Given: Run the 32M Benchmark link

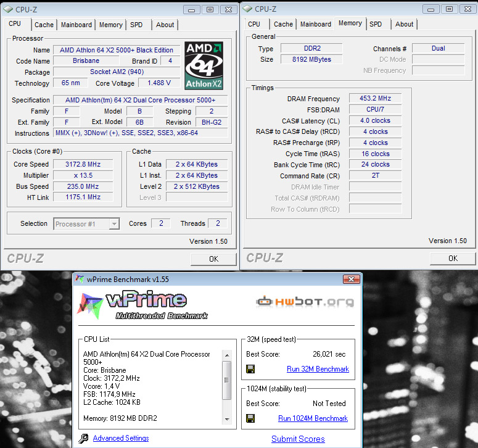Looking at the screenshot, I should point(318,369).
